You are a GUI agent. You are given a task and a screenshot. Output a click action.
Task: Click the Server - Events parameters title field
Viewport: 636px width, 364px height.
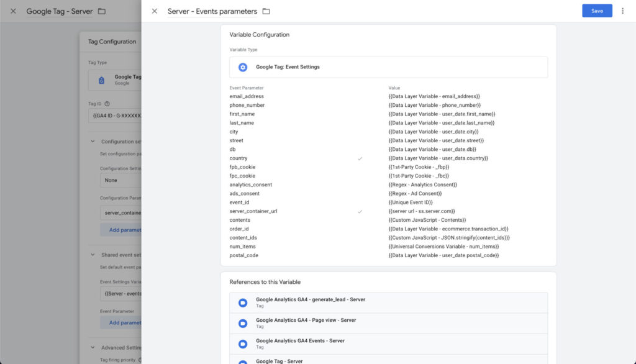[x=212, y=11]
